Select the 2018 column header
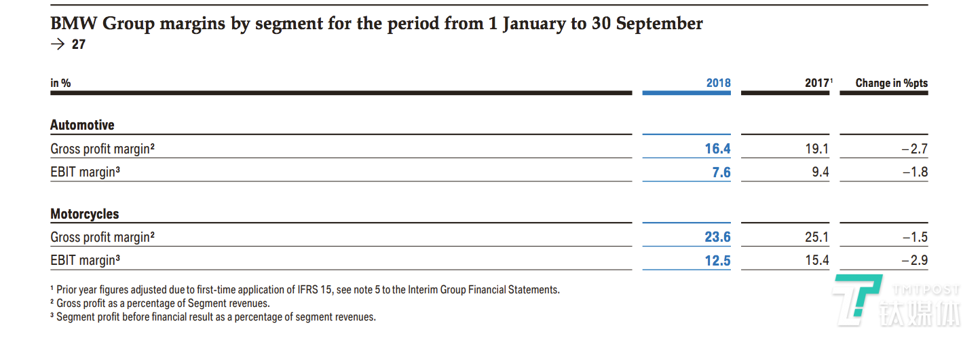 point(718,83)
